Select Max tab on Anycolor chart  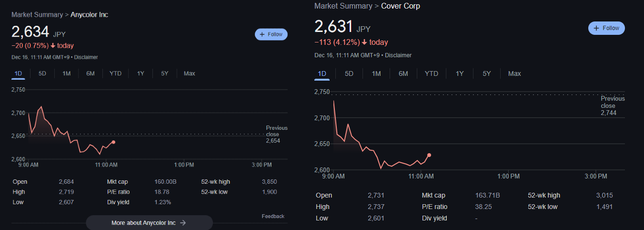[x=190, y=73]
